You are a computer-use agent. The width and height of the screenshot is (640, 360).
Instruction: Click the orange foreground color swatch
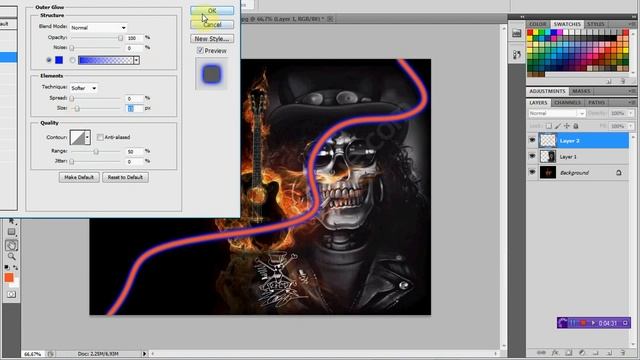pyautogui.click(x=9, y=278)
